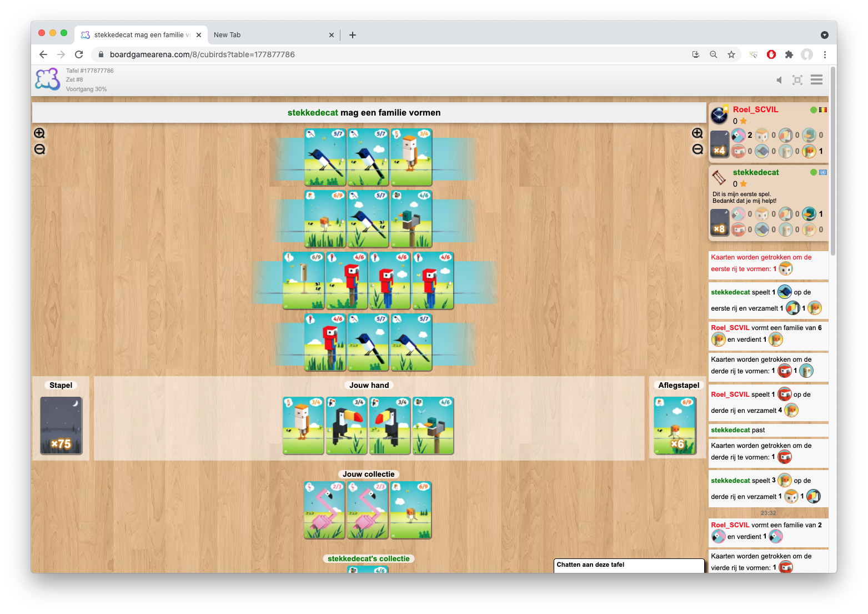This screenshot has width=868, height=614.
Task: Focus the table chat input field
Action: coord(629,565)
